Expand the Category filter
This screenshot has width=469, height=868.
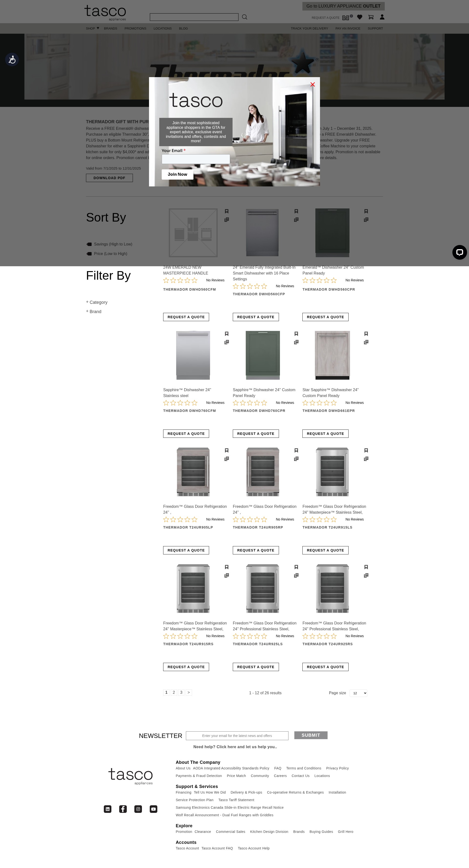(x=97, y=302)
